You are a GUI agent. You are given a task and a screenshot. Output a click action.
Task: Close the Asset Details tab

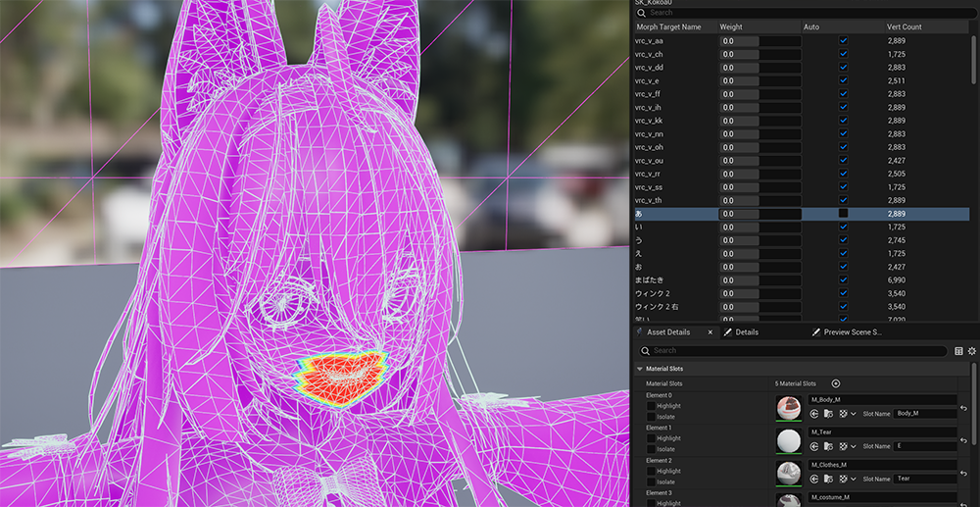tap(710, 332)
